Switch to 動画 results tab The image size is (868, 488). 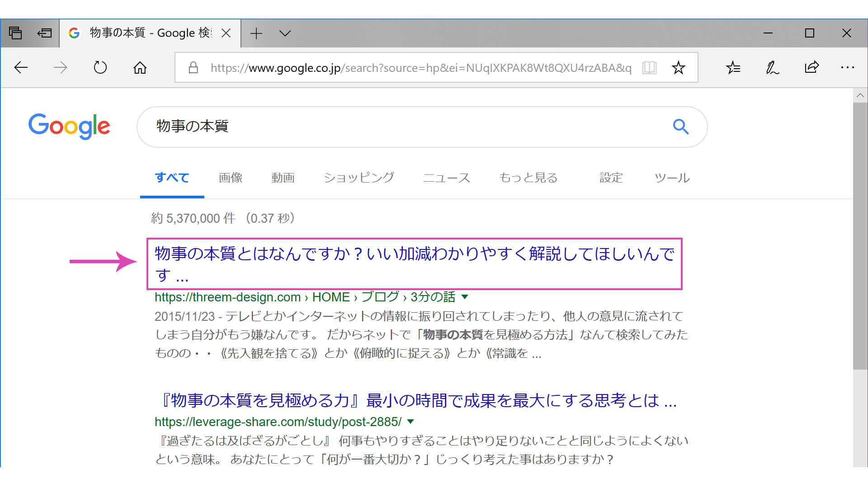tap(283, 178)
